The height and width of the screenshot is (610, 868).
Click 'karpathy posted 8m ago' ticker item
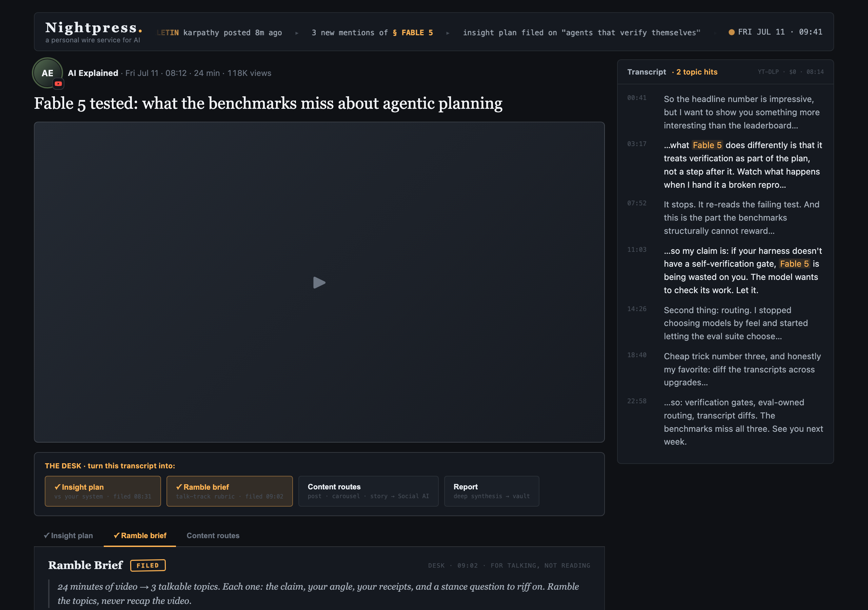[x=233, y=33]
